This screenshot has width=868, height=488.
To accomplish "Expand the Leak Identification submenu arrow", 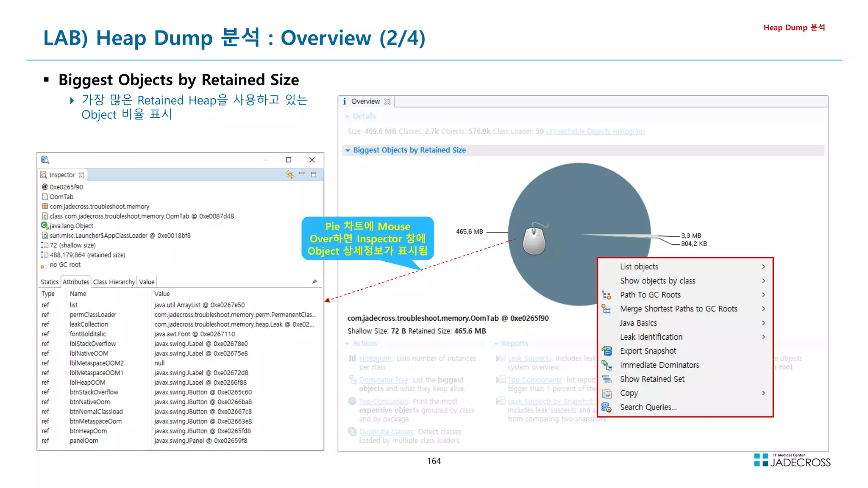I will click(x=763, y=337).
